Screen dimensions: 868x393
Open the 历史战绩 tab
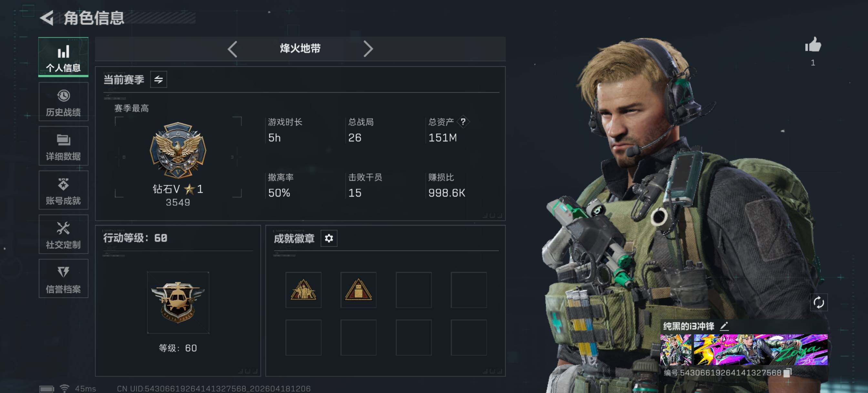(63, 102)
